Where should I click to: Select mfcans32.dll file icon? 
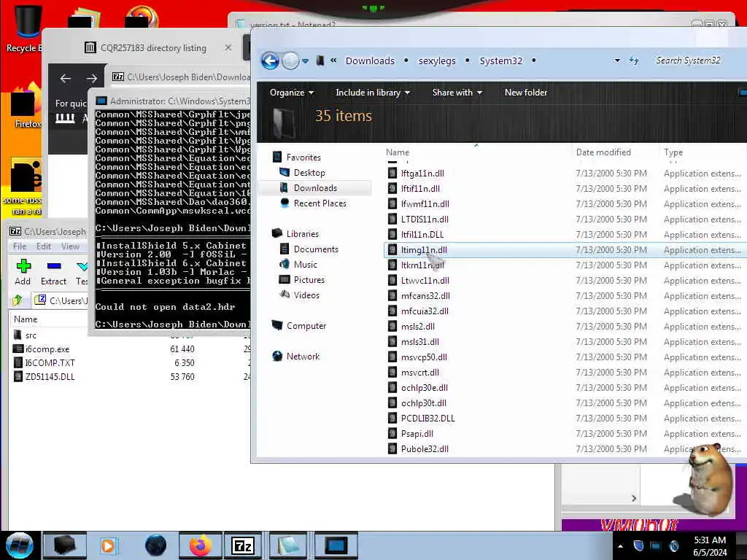pyautogui.click(x=392, y=296)
